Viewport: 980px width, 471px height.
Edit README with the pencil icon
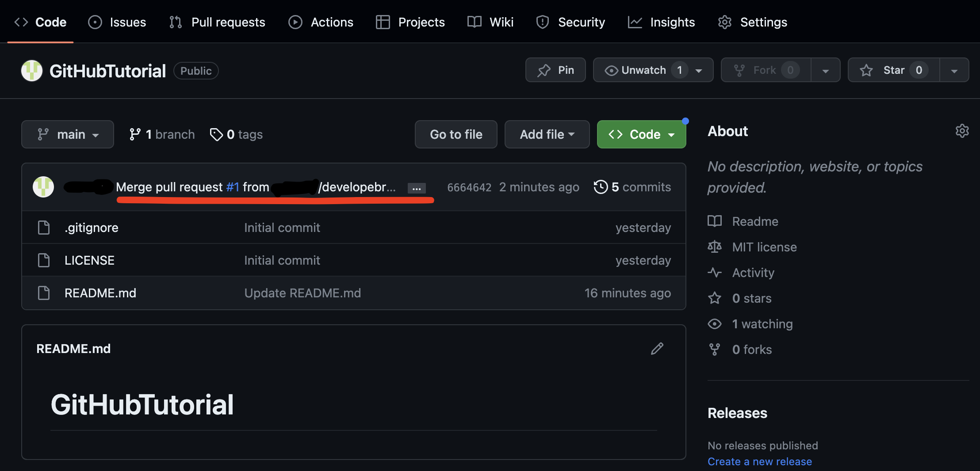(x=657, y=349)
